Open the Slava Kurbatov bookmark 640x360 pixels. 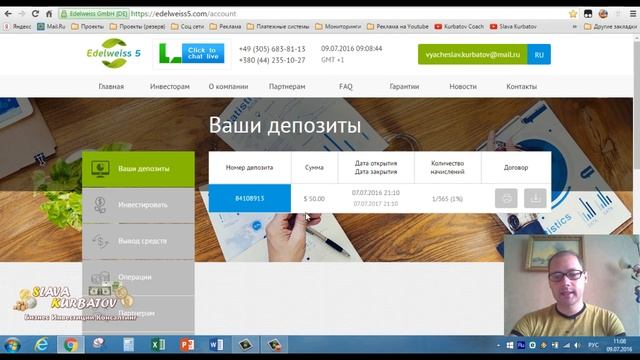pyautogui.click(x=513, y=27)
